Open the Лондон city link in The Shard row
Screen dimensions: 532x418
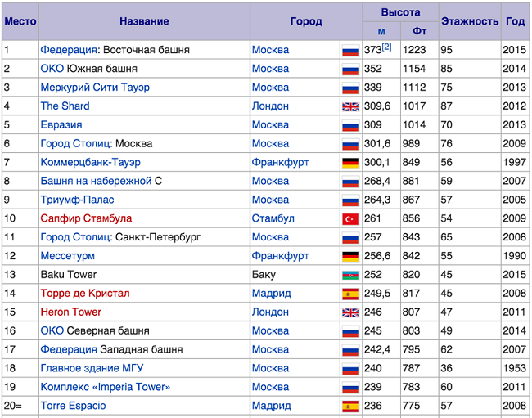pos(270,106)
